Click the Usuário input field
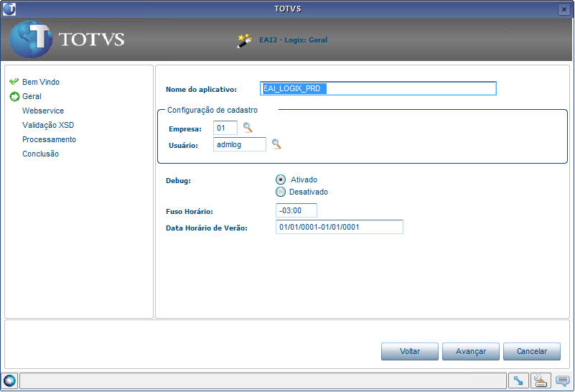575x392 pixels. pos(240,144)
